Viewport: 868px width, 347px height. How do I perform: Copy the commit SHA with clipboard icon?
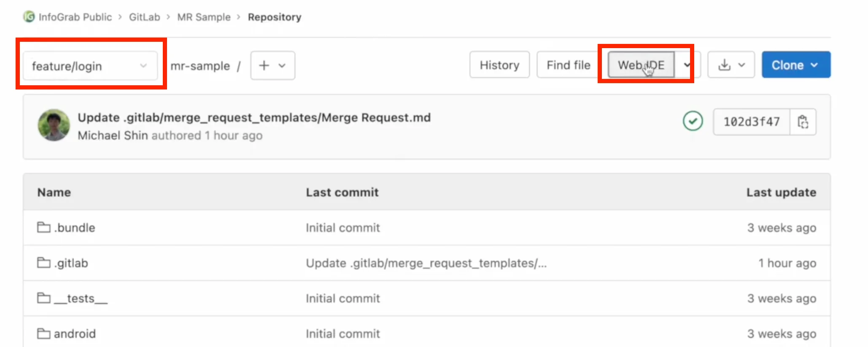point(803,122)
